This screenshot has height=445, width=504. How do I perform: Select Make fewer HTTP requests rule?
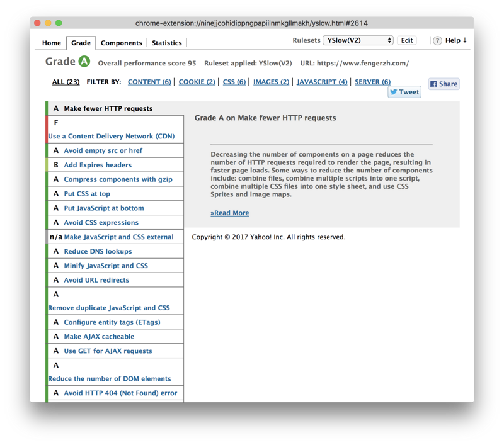pyautogui.click(x=115, y=108)
